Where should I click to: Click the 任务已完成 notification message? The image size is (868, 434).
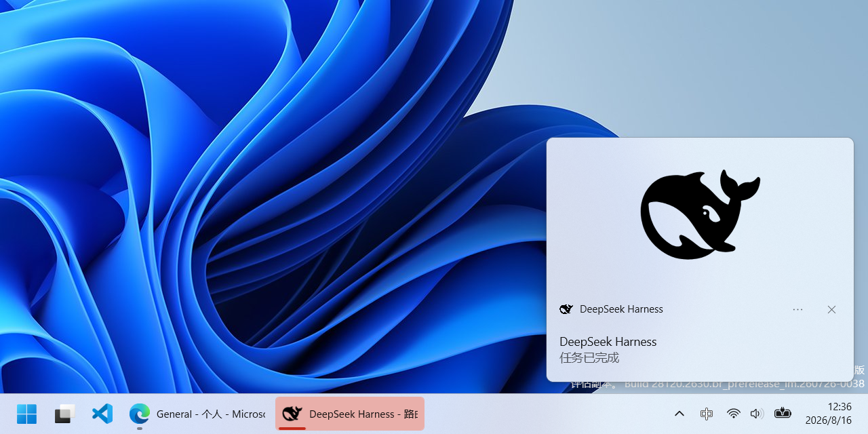tap(589, 358)
